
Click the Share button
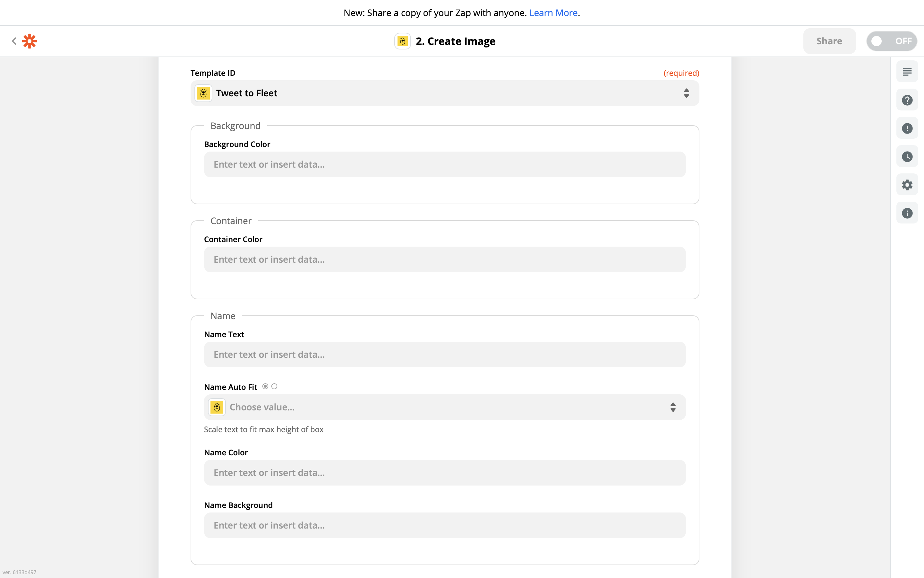pyautogui.click(x=829, y=41)
